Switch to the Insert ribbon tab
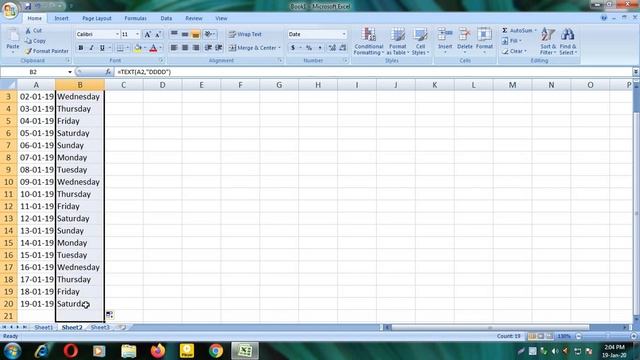Image resolution: width=640 pixels, height=360 pixels. (x=62, y=18)
